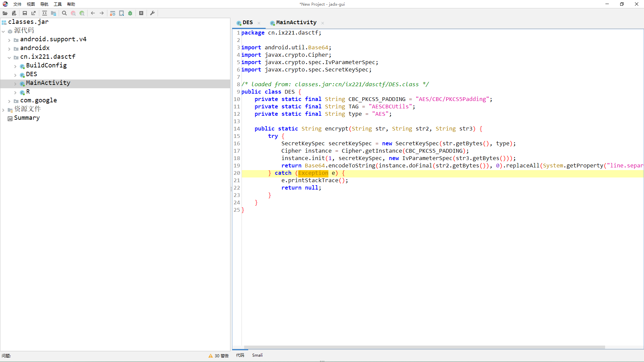Click the add files toolbar icon
The width and height of the screenshot is (644, 362).
pyautogui.click(x=14, y=13)
